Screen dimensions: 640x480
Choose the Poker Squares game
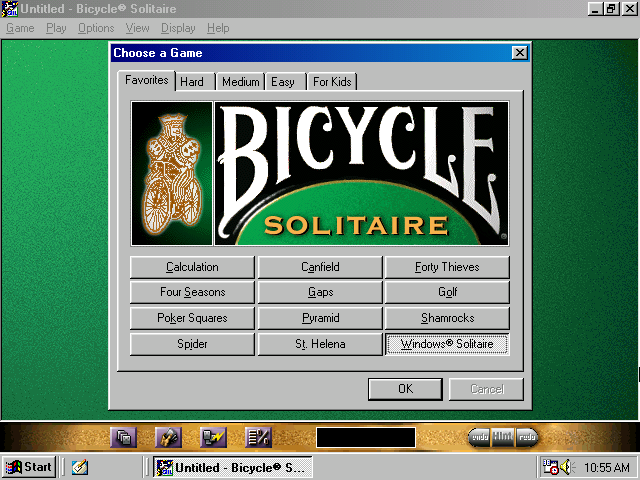(192, 318)
